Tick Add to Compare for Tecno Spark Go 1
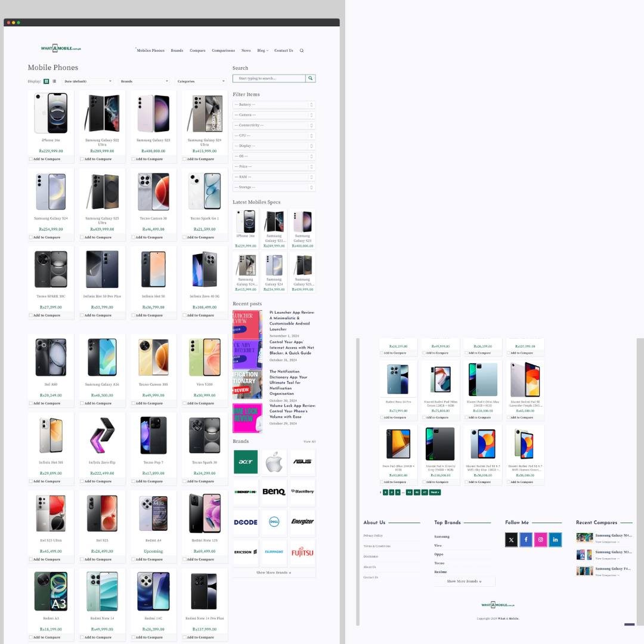Image resolution: width=644 pixels, height=644 pixels. coord(185,237)
